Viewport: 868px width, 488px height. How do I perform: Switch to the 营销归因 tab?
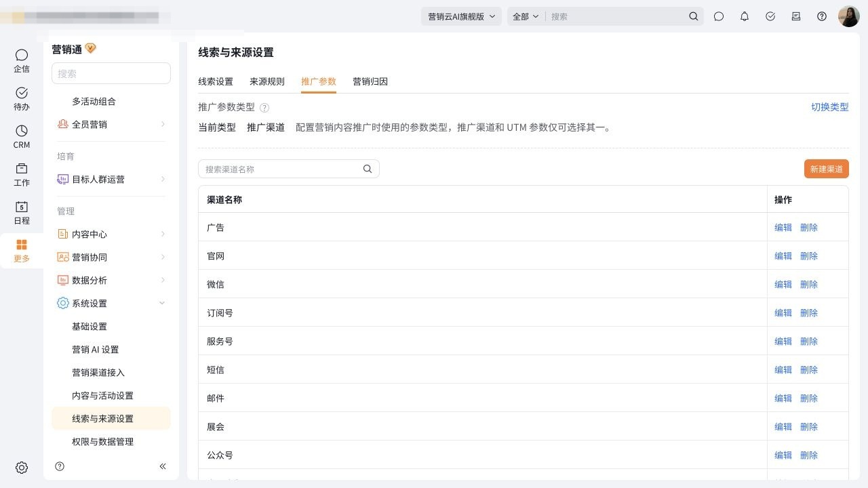click(x=370, y=81)
